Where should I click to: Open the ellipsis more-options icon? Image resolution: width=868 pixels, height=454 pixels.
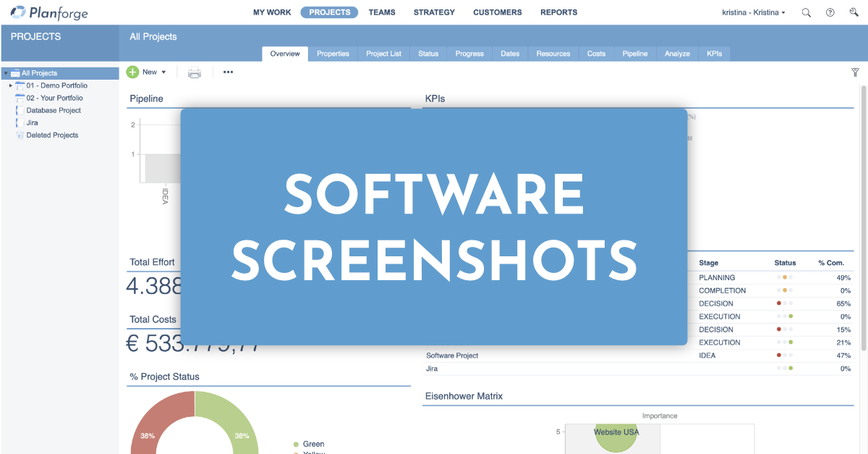point(228,72)
